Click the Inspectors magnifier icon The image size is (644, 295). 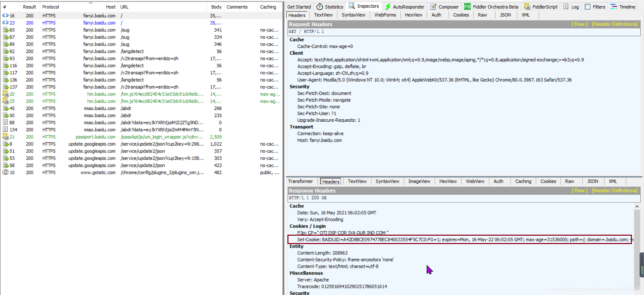pos(352,6)
